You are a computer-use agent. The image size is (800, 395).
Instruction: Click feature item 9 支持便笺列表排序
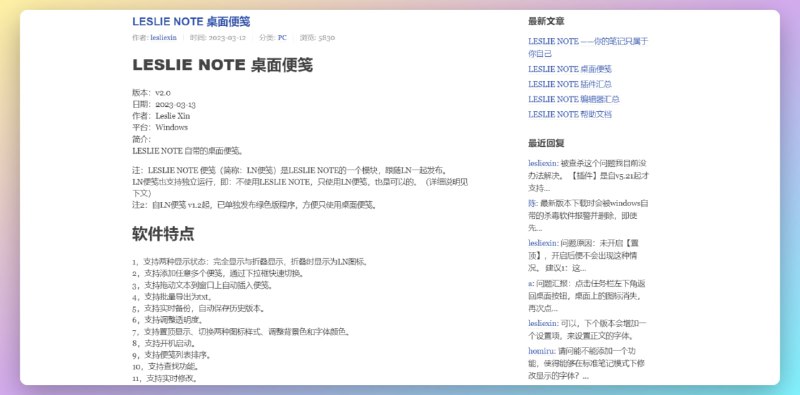coord(172,355)
